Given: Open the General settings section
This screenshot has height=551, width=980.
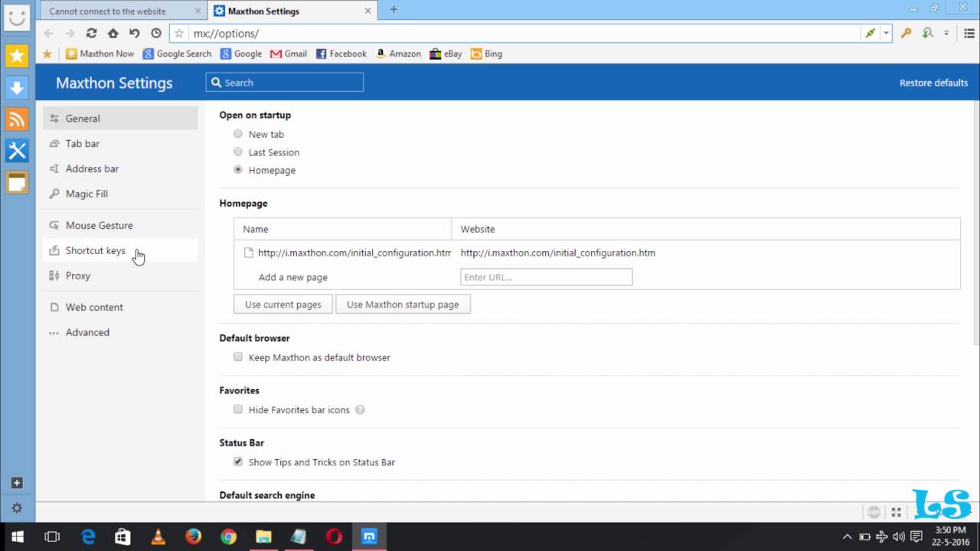Looking at the screenshot, I should click(120, 118).
